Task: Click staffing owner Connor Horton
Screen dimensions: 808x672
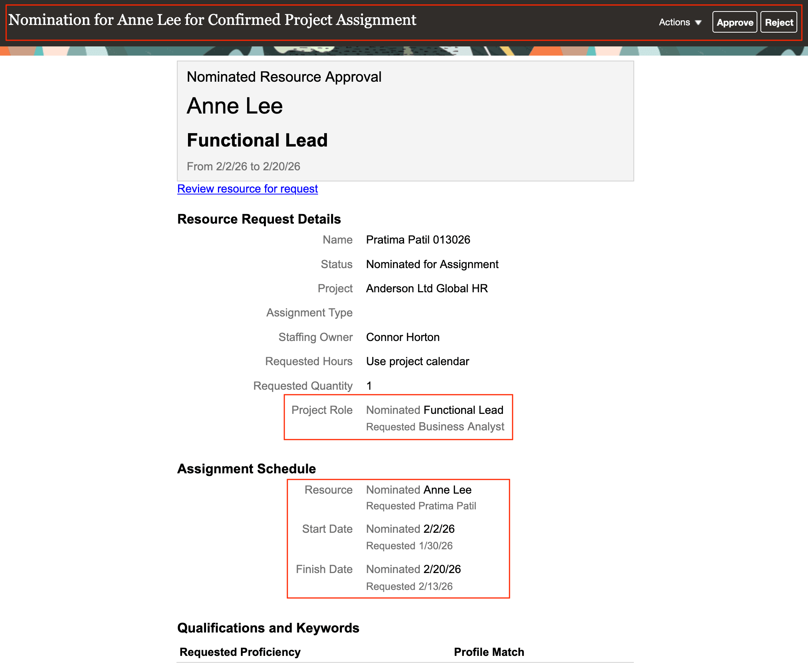Action: (402, 337)
